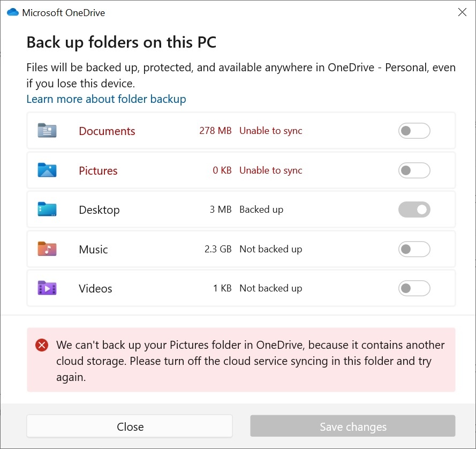Click the Pictures 'Unable to sync' status
This screenshot has width=476, height=449.
[x=270, y=170]
